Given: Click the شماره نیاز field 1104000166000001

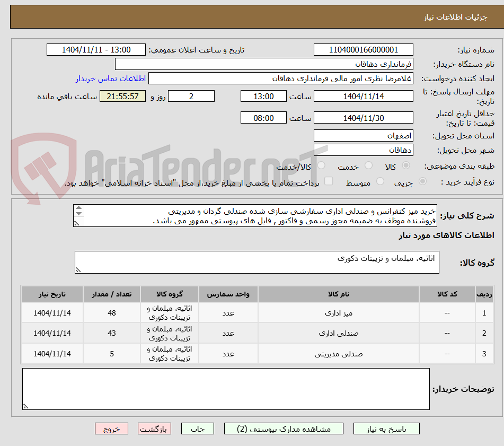Looking at the screenshot, I should pyautogui.click(x=363, y=50).
